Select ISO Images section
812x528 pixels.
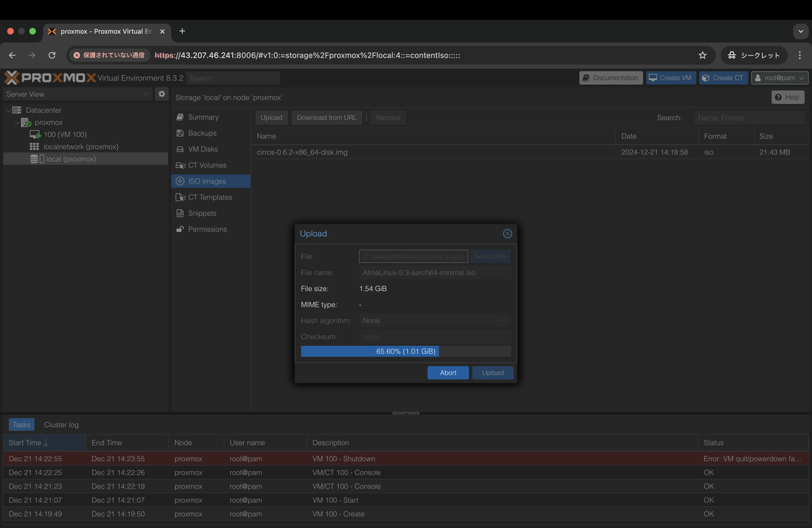[210, 181]
